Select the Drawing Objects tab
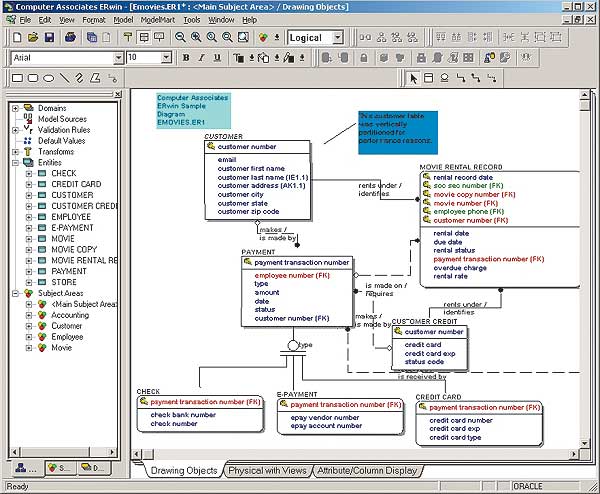 point(184,471)
